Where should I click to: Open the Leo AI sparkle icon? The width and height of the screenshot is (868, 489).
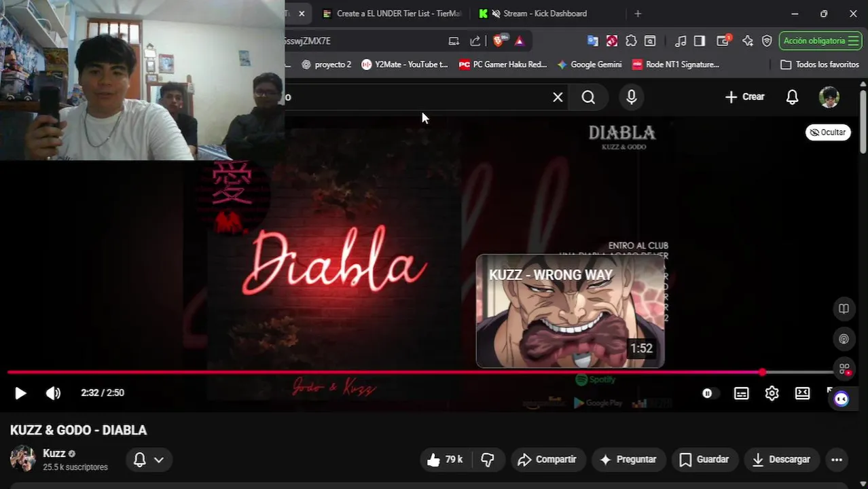coord(748,41)
